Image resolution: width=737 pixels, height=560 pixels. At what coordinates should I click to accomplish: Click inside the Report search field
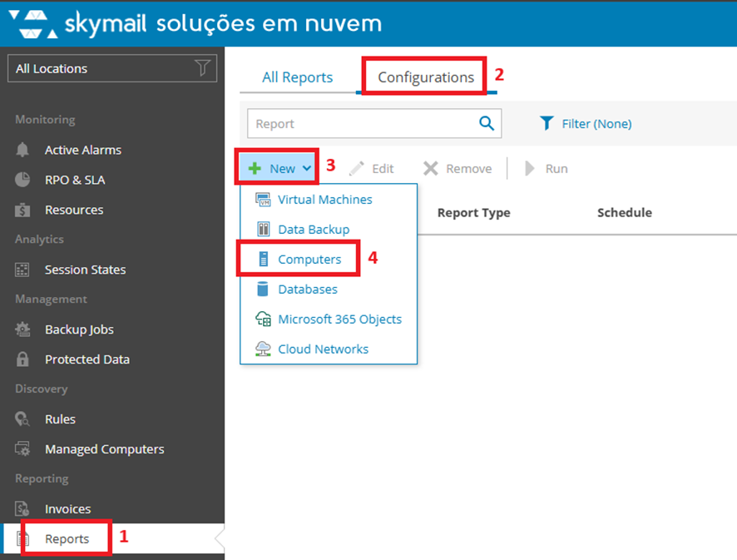coord(362,124)
